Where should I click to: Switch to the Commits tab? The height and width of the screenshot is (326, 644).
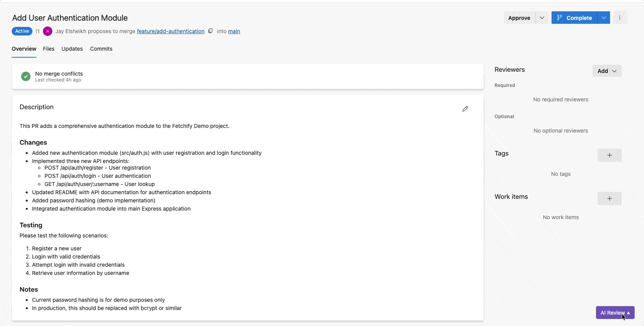(101, 49)
